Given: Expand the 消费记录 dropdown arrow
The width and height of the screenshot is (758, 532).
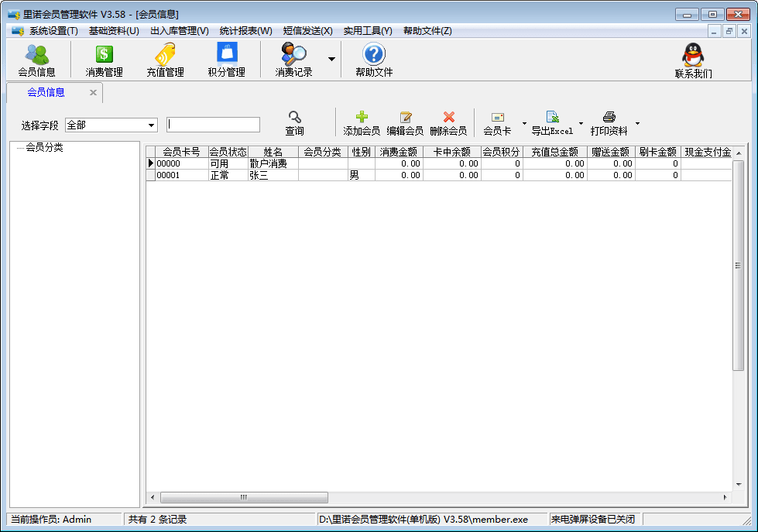Looking at the screenshot, I should coord(331,60).
